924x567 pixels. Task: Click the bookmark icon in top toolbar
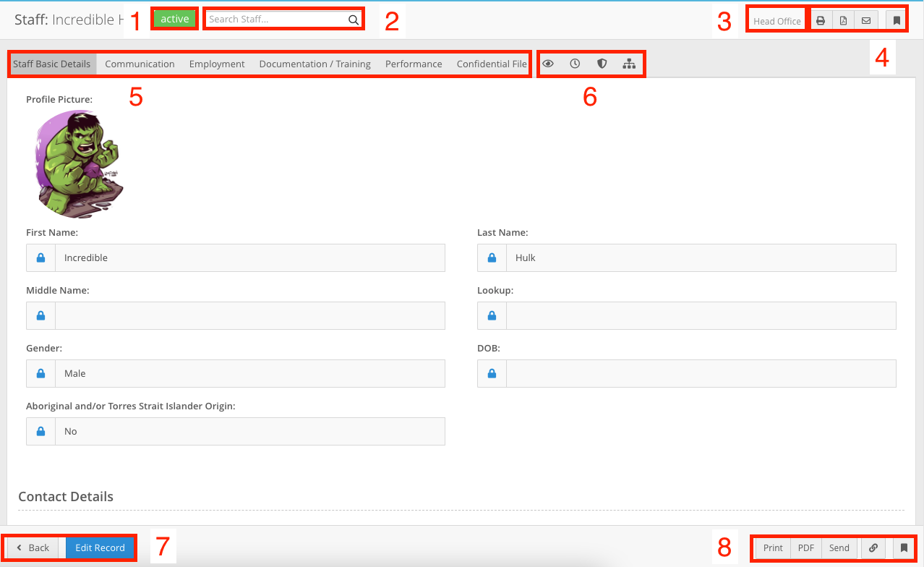point(897,21)
